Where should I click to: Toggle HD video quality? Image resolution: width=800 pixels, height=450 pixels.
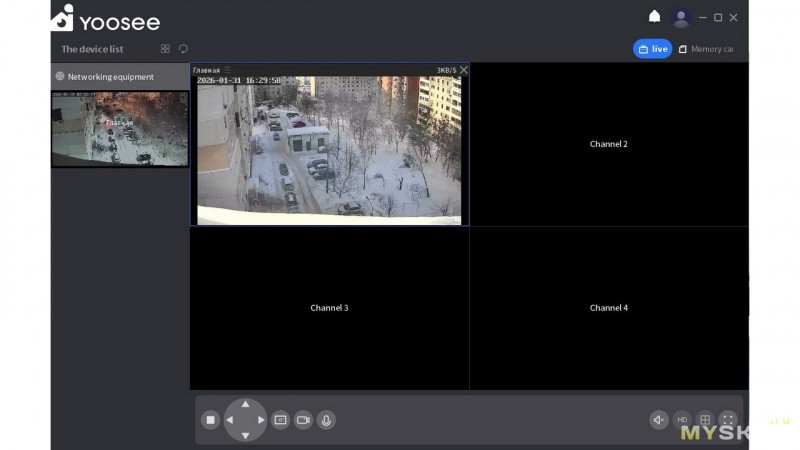pos(682,420)
